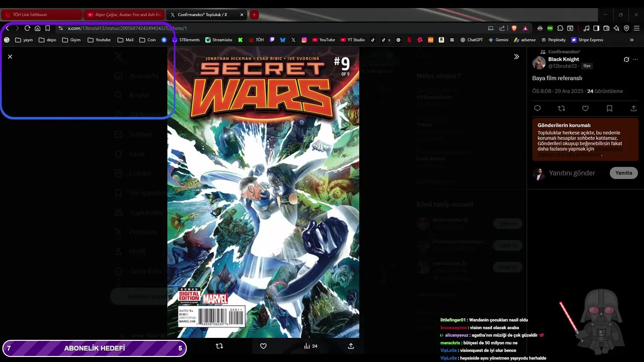Open the Brave Shields lion icon
Viewport: 644px width, 362px height.
(x=514, y=28)
